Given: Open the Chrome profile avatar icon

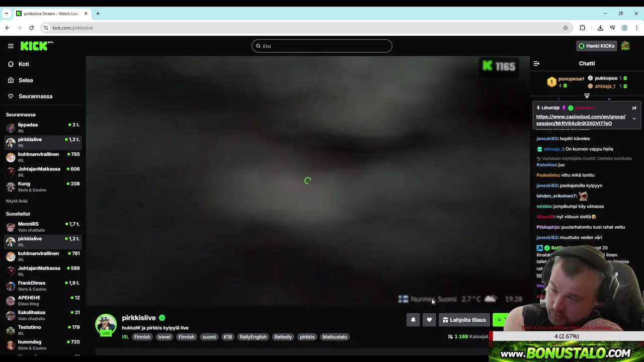Looking at the screenshot, I should pos(624,28).
